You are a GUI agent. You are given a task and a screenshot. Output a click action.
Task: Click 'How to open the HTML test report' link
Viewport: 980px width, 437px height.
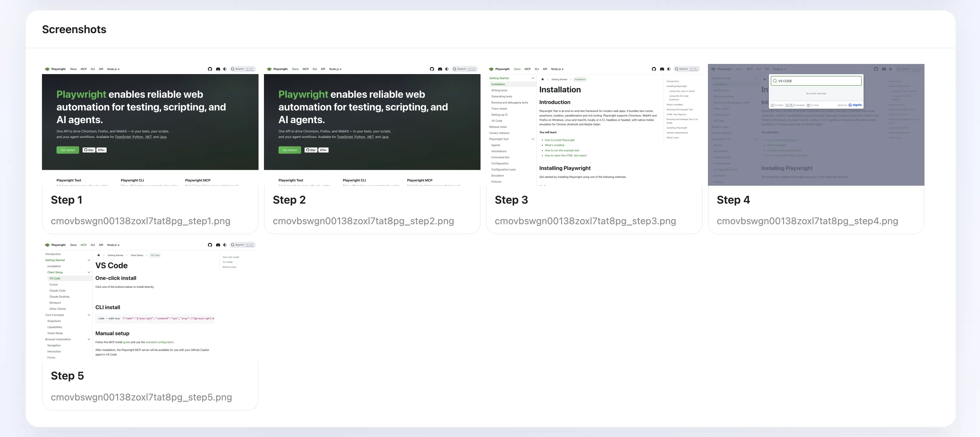point(566,156)
